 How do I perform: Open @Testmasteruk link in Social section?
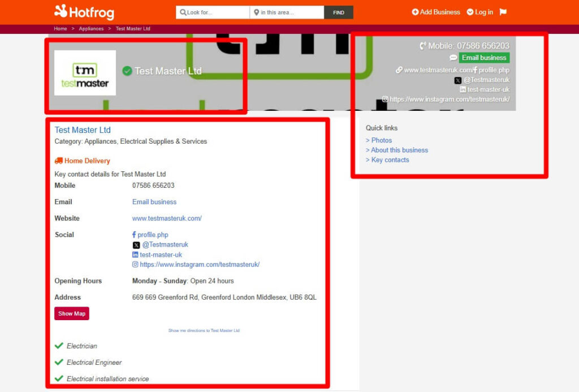tap(165, 244)
